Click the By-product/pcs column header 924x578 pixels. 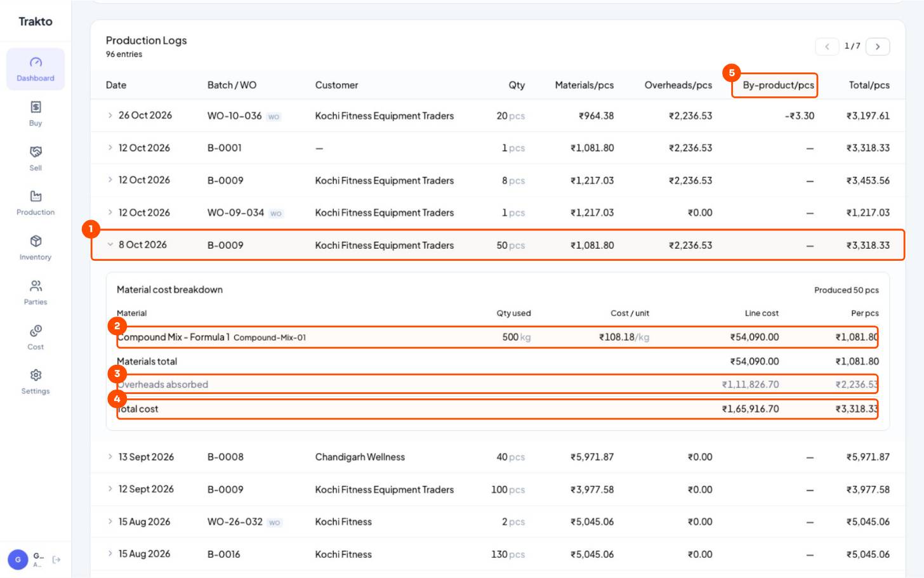778,85
